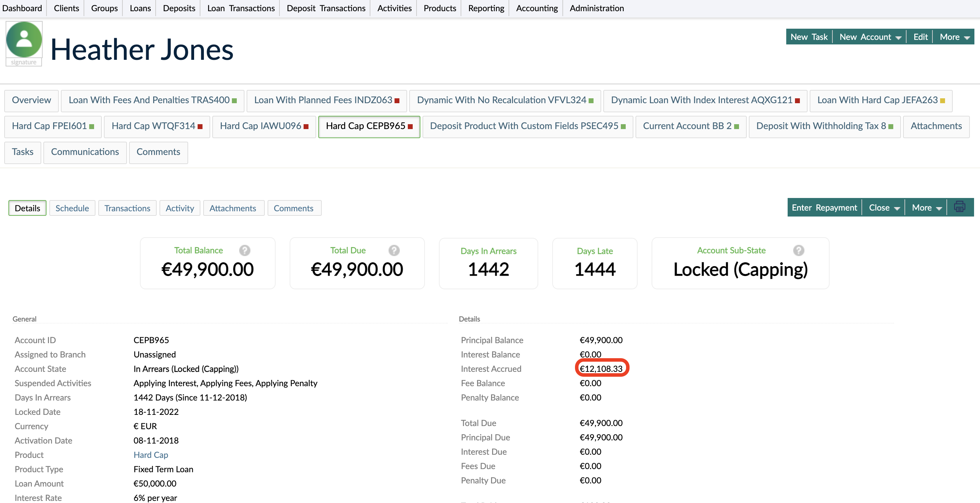Navigate to the Administration menu
This screenshot has height=503, width=980.
596,8
